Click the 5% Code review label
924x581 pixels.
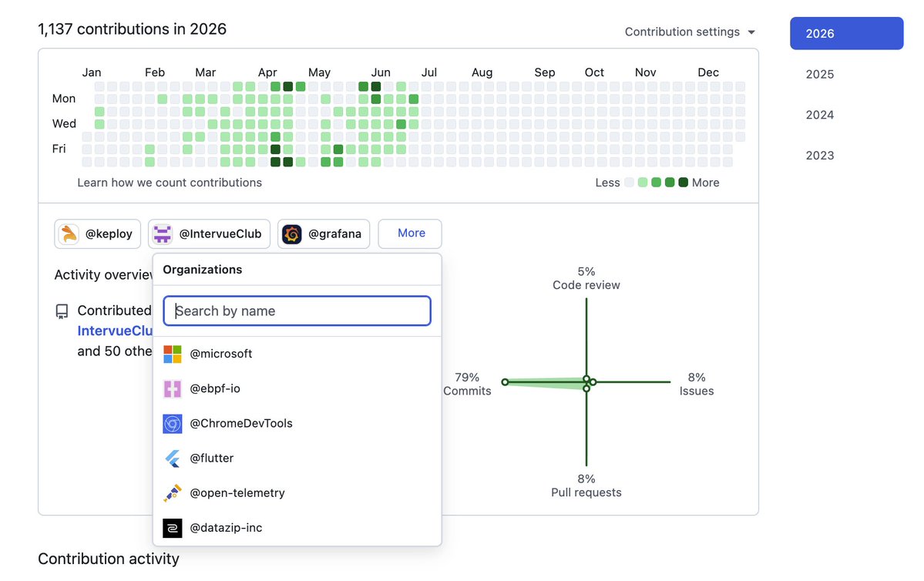586,278
